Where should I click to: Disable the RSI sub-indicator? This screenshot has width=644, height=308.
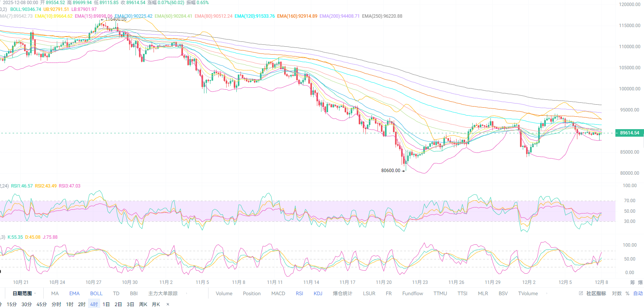point(299,293)
